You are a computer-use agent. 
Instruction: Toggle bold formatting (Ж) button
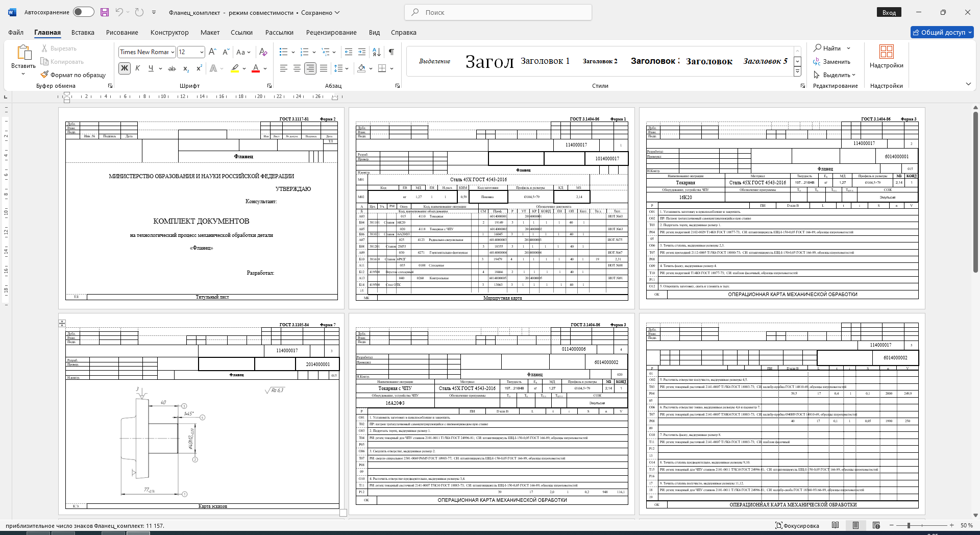pyautogui.click(x=124, y=68)
